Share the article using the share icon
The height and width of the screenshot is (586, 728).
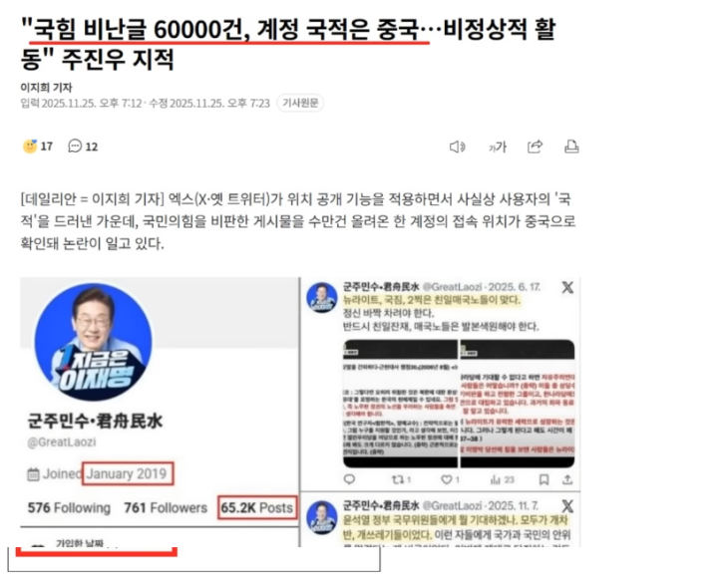point(535,146)
